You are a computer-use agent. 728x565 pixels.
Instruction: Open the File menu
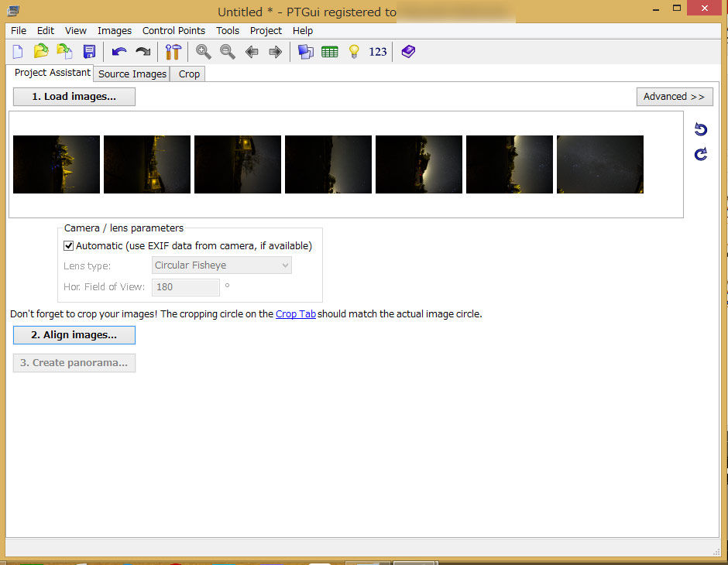tap(19, 31)
